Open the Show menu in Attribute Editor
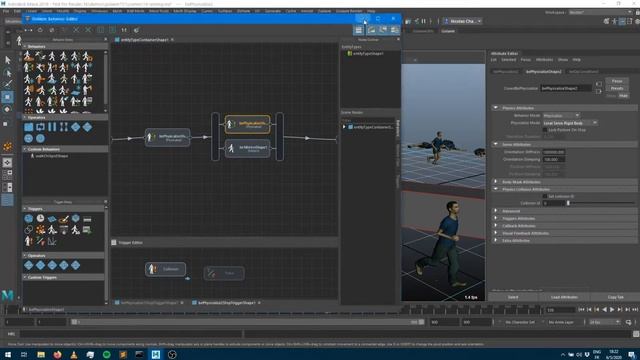 tap(562, 60)
